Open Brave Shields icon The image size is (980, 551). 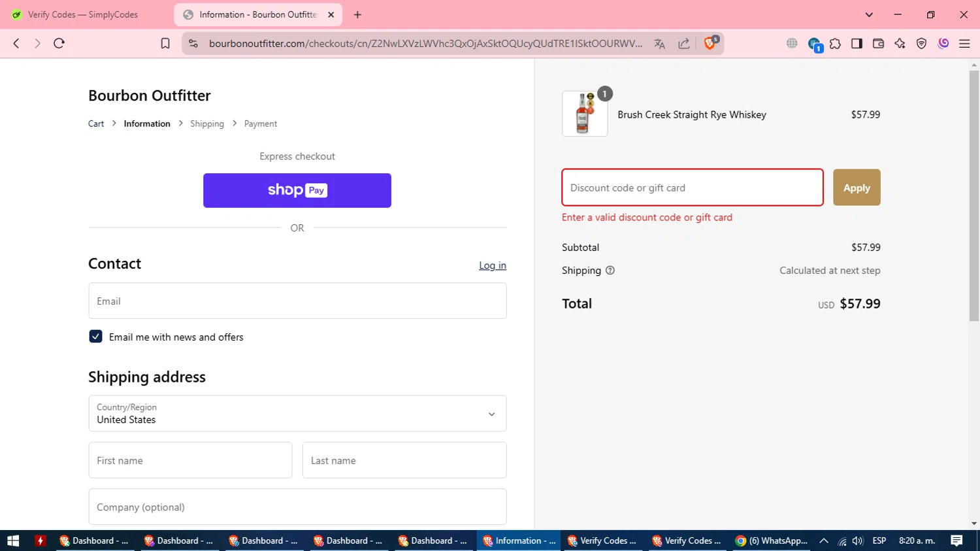point(710,43)
